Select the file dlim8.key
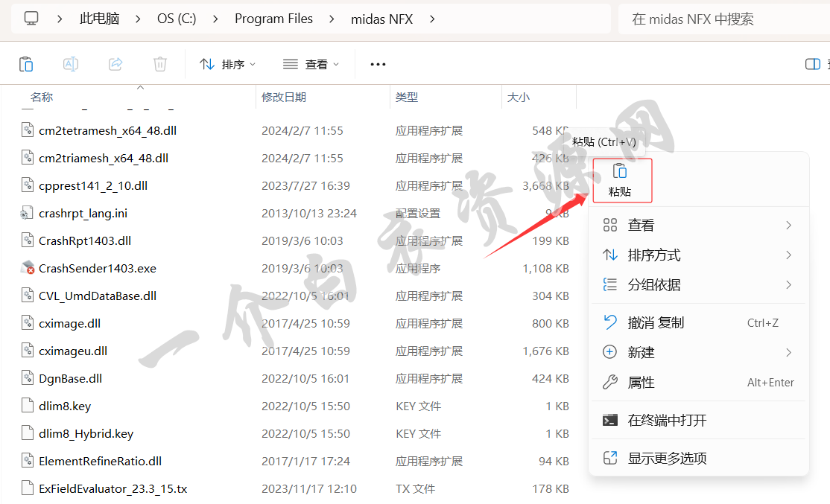 tap(65, 406)
